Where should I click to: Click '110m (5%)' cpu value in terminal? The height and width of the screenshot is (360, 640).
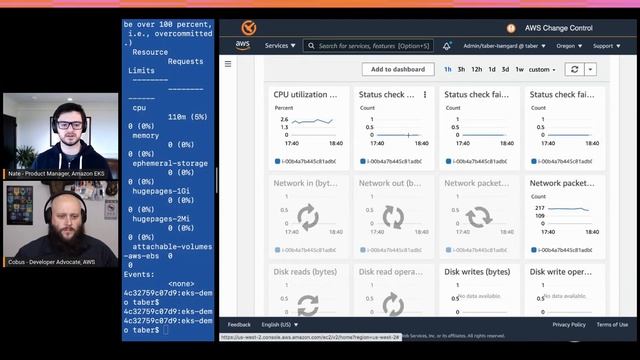(x=188, y=117)
